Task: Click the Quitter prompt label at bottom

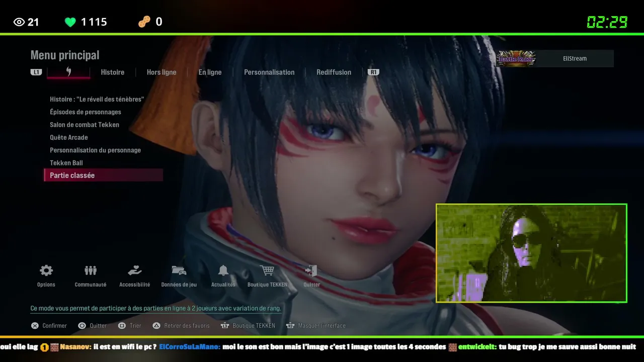Action: 98,326
